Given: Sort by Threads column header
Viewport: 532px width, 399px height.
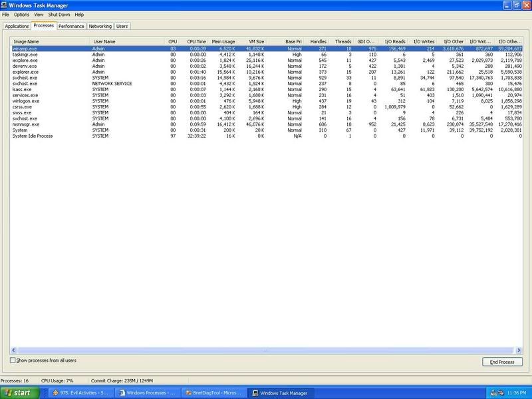Looking at the screenshot, I should point(342,41).
